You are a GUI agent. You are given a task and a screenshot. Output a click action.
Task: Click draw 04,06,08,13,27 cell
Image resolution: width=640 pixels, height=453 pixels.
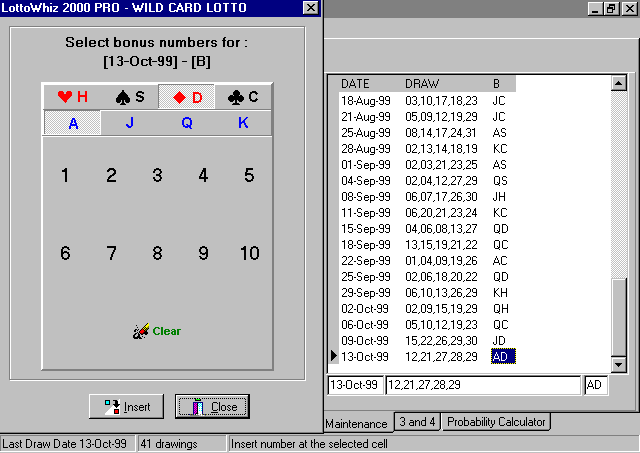pyautogui.click(x=441, y=229)
